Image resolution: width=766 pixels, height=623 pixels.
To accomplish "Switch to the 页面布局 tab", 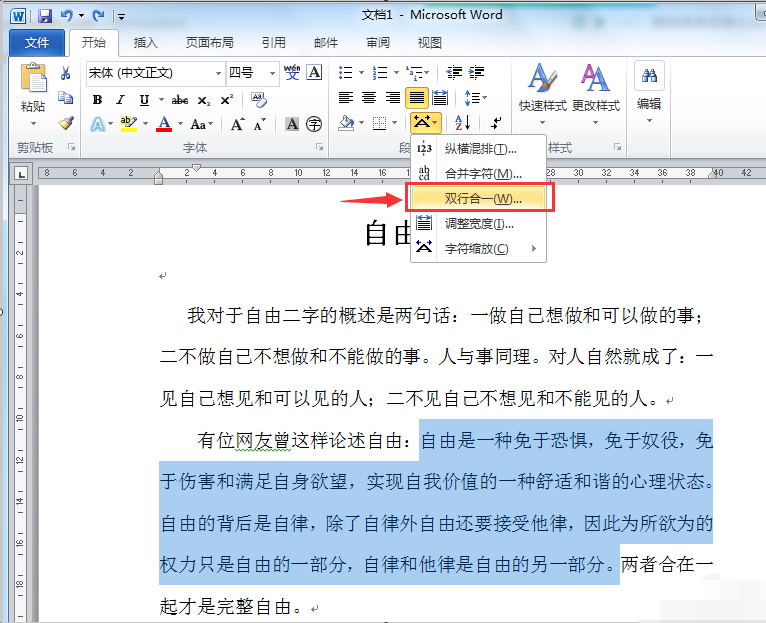I will 210,43.
